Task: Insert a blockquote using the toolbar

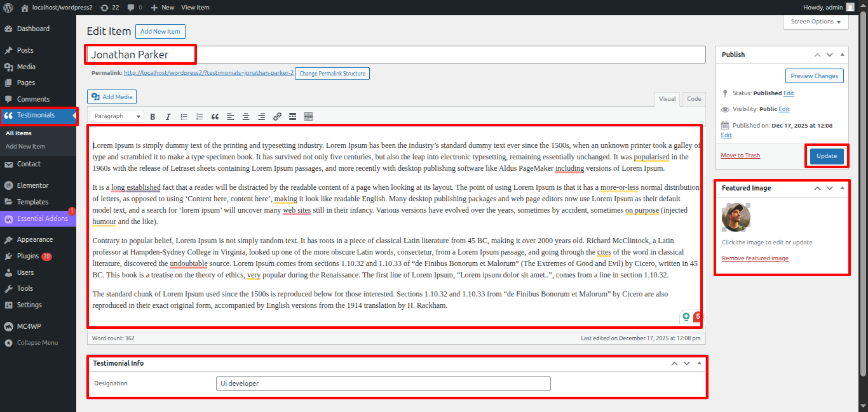Action: [x=215, y=117]
